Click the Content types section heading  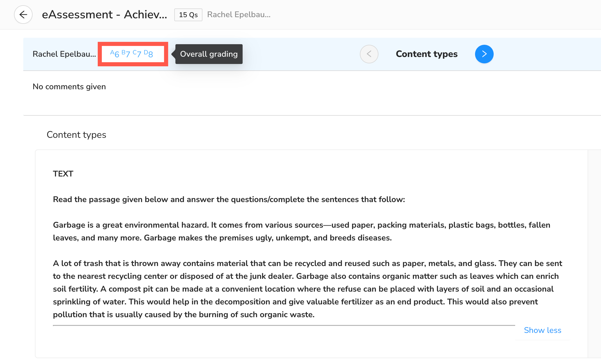click(77, 135)
